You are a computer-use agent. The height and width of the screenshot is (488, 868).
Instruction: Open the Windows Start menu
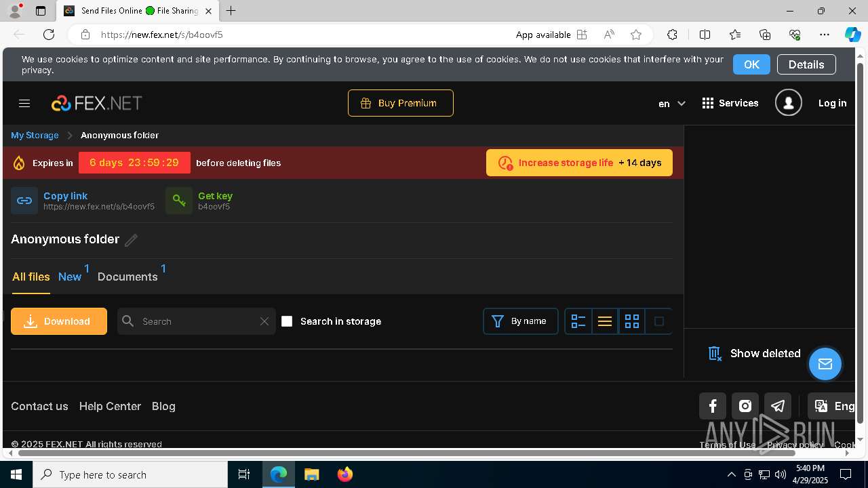coord(16,474)
